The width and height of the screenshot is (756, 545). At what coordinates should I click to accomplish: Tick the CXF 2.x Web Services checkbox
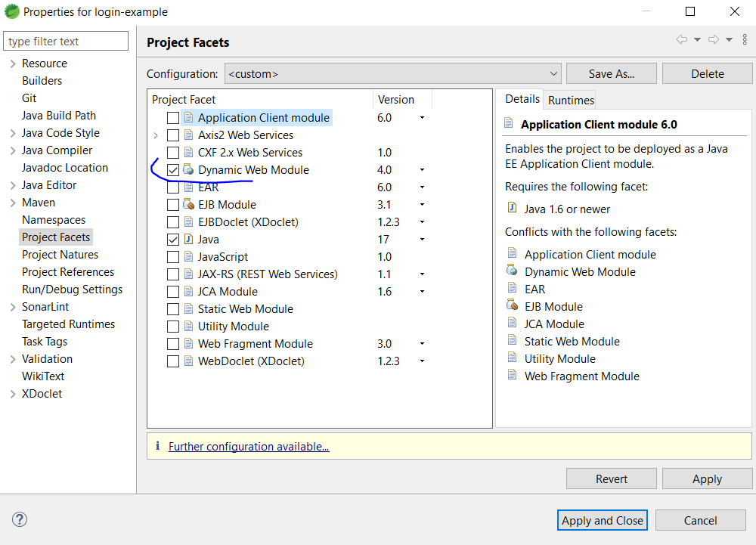[173, 152]
